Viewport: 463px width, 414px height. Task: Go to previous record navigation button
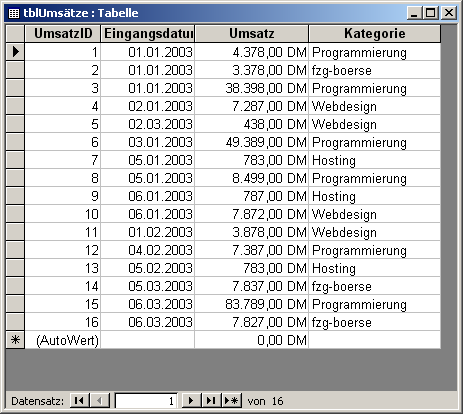100,400
